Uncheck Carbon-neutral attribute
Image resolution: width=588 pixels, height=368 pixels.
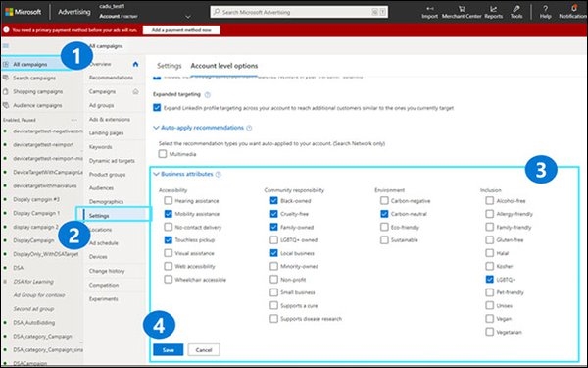(x=384, y=214)
